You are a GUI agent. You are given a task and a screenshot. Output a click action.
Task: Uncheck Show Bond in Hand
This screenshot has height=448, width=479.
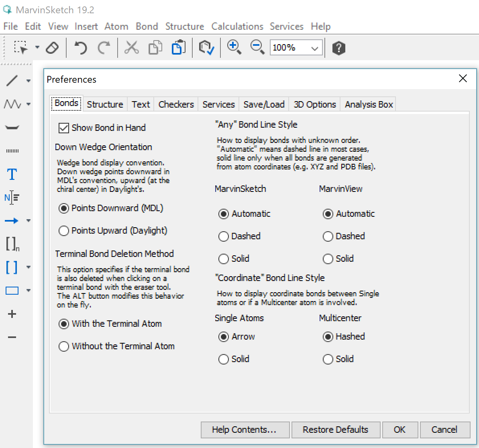[64, 128]
